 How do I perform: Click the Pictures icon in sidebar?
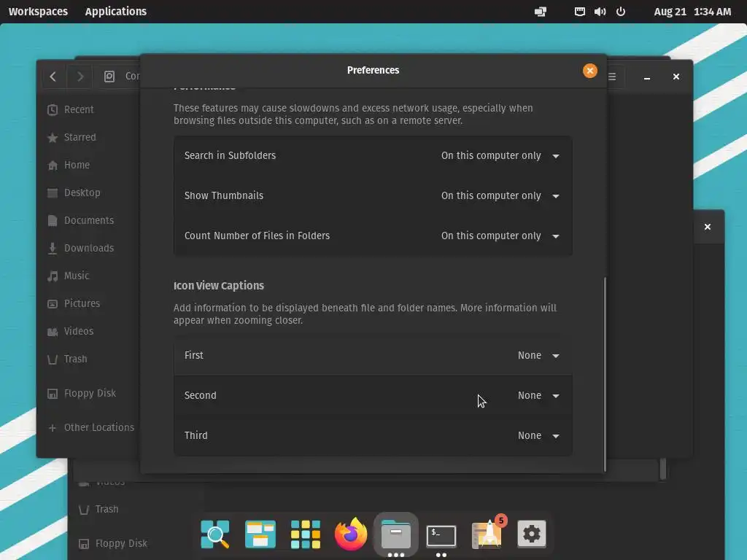point(53,304)
